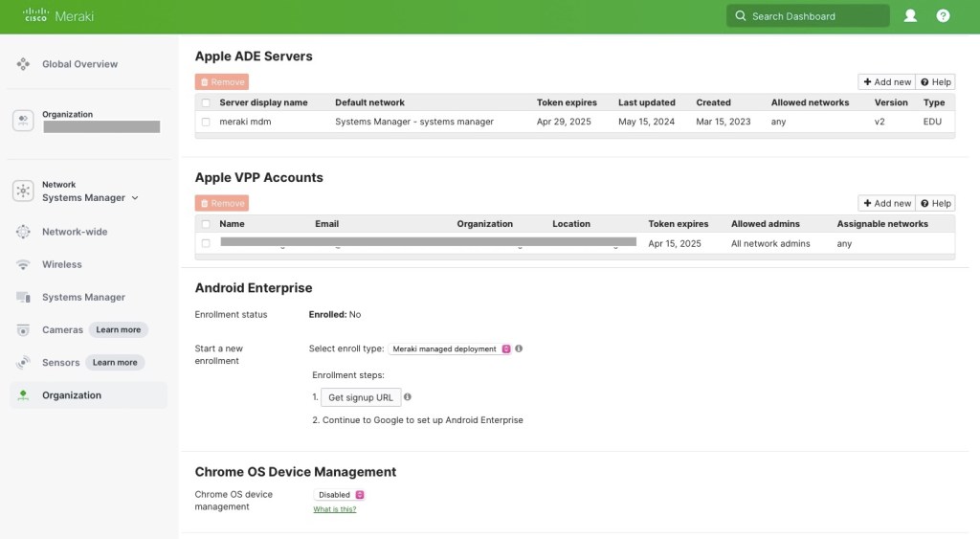Click the Cisco Meraki logo

click(x=58, y=16)
